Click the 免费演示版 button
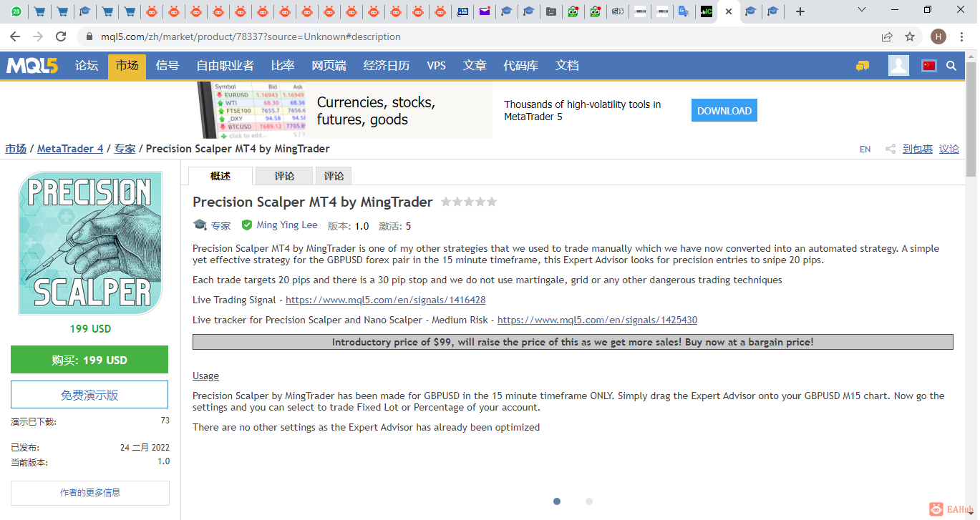Screen dimensions: 980x520 point(89,395)
